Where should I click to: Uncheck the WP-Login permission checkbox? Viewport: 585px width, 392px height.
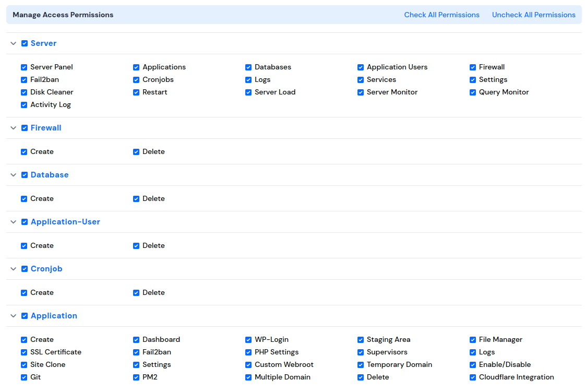click(x=248, y=340)
